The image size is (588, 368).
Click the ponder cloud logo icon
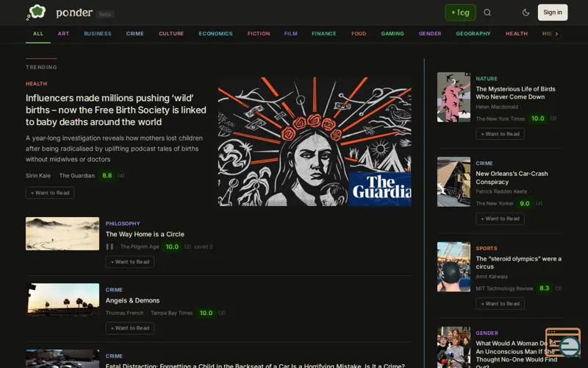click(36, 13)
